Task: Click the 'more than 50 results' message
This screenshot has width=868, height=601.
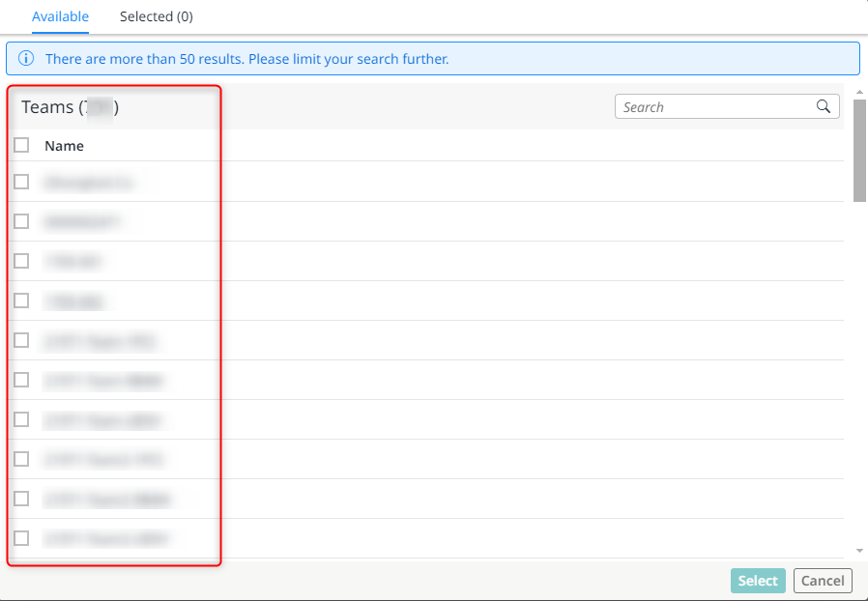Action: click(x=246, y=59)
